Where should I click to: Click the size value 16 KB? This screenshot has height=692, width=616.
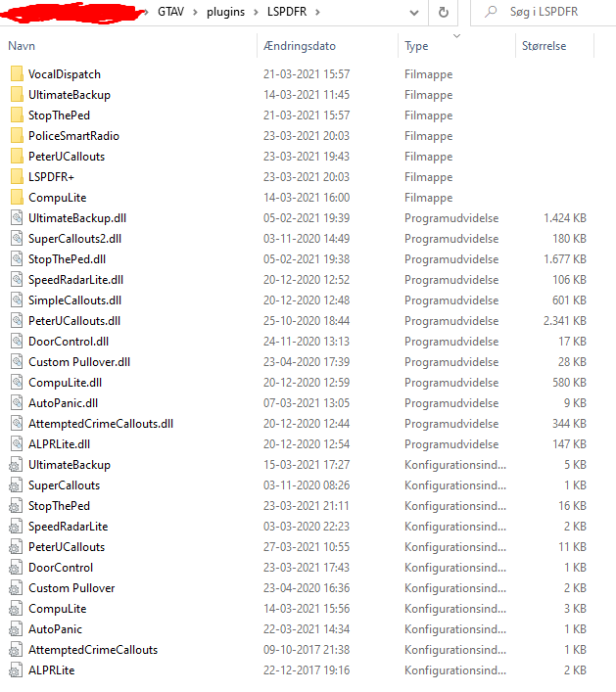[572, 506]
